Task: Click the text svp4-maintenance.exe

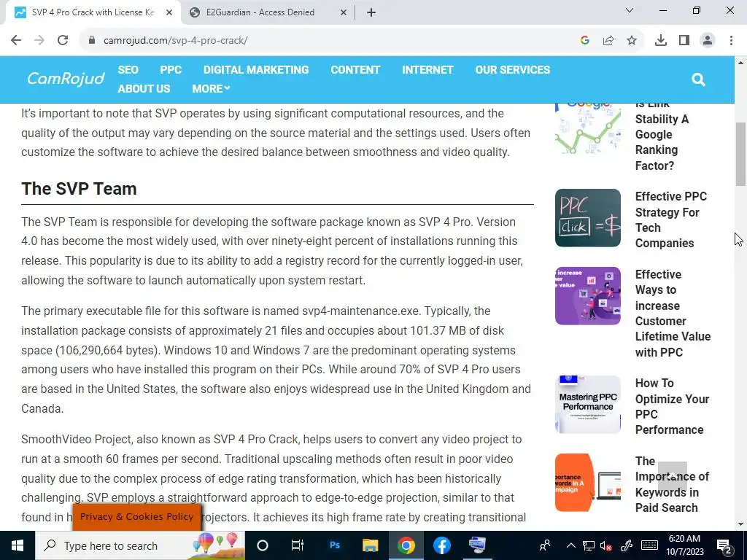Action: (x=360, y=311)
